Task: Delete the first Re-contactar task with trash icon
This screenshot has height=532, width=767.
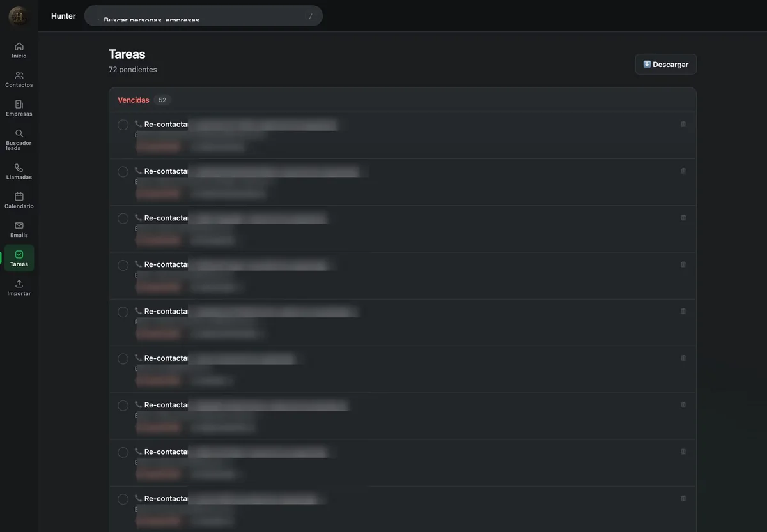Action: point(683,124)
